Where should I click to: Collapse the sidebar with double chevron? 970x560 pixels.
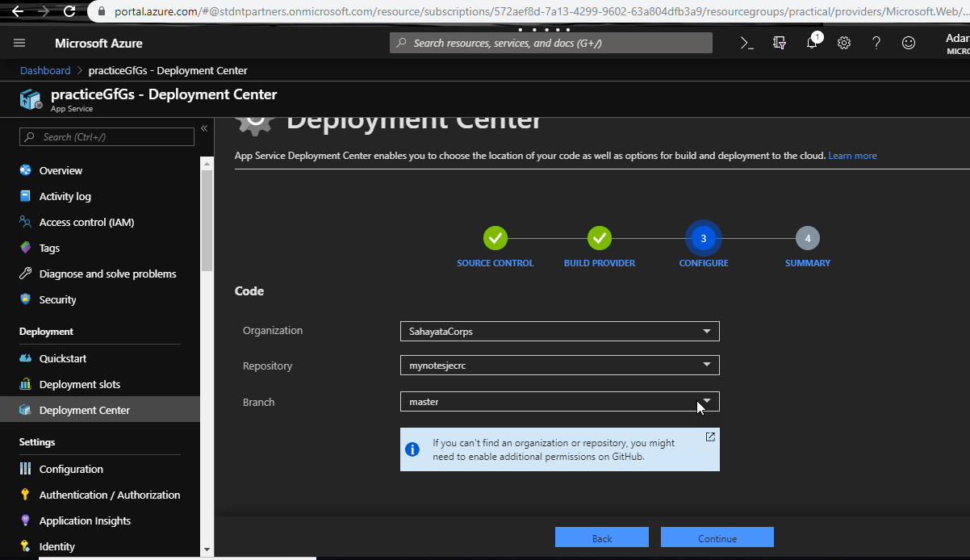pyautogui.click(x=204, y=128)
